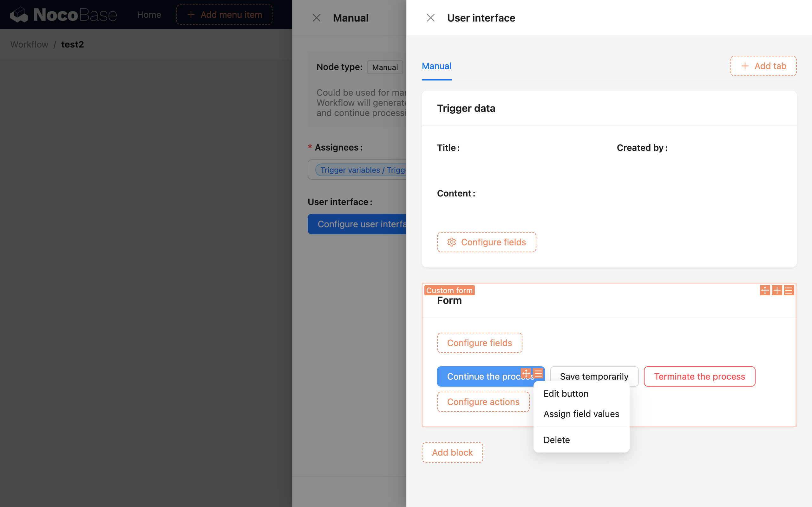This screenshot has width=812, height=507.
Task: Choose Assign field values in the menu
Action: tap(581, 414)
